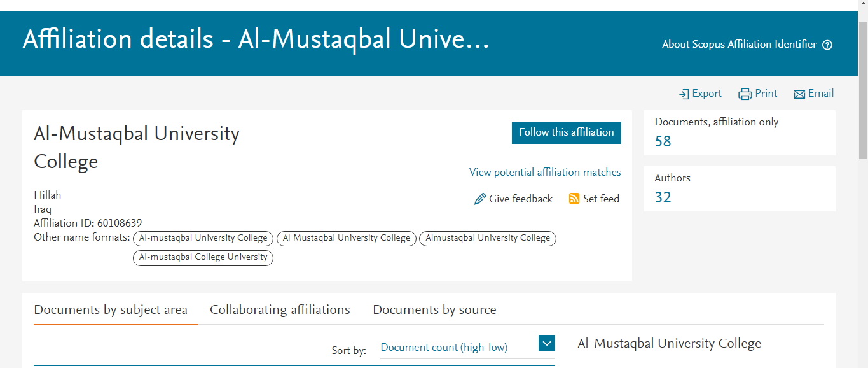Follow this affiliation button
Viewport: 868px width, 368px height.
point(567,132)
